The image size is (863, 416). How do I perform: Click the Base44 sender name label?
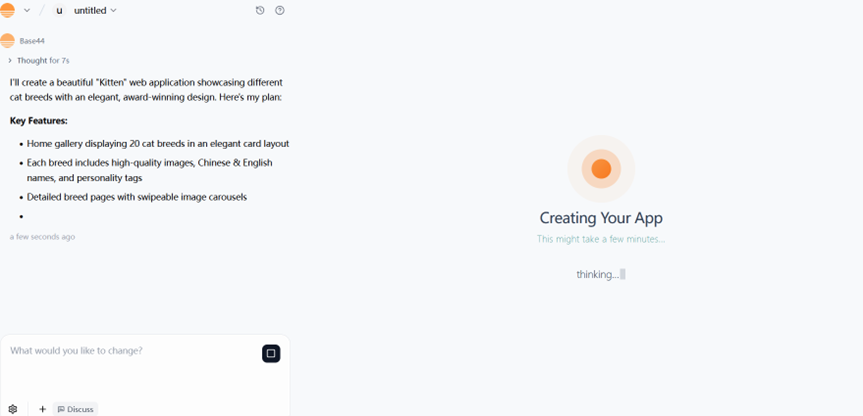(x=32, y=41)
